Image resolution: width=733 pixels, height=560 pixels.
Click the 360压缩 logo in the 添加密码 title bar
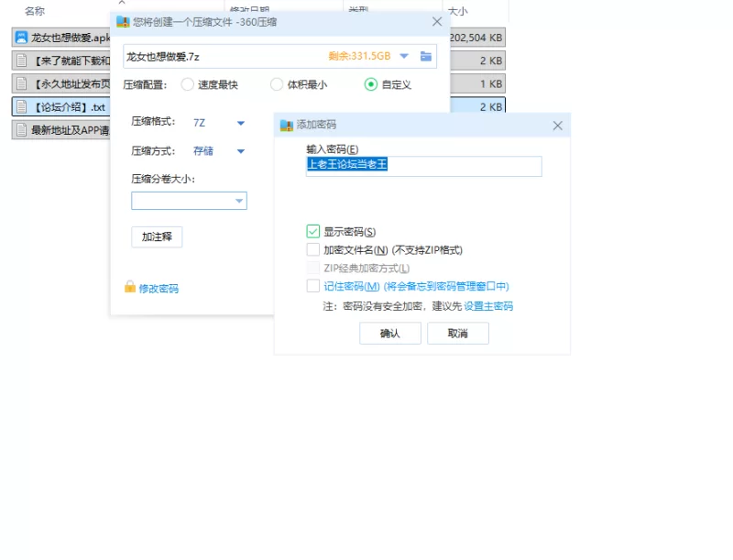287,125
